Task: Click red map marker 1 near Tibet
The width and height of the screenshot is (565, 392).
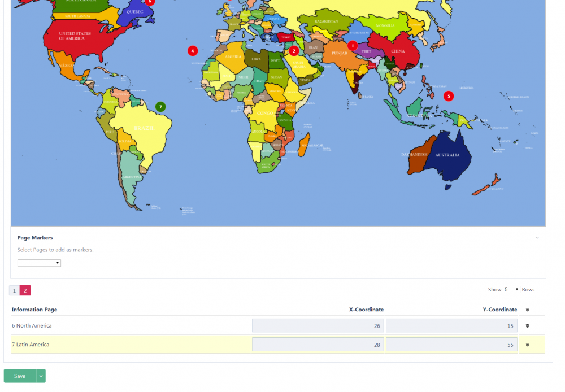Action: [x=353, y=45]
